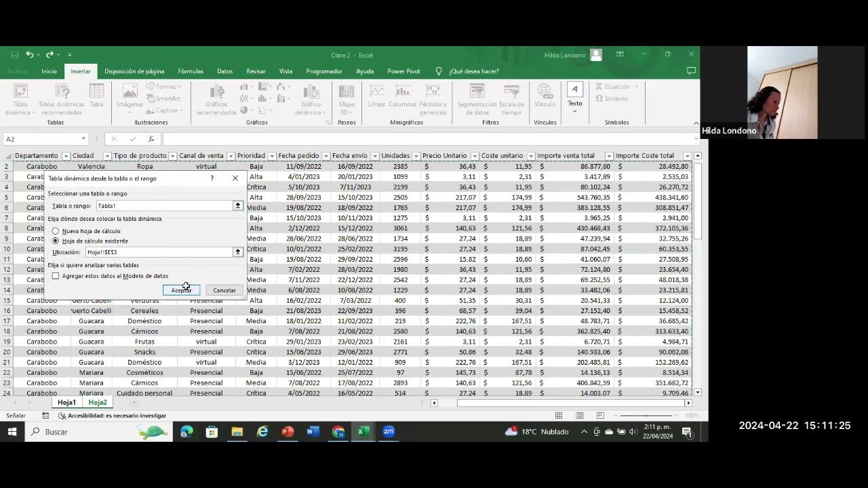Open the Power Pivot ribbon tab
Viewport: 868px width, 488px height.
tap(403, 71)
